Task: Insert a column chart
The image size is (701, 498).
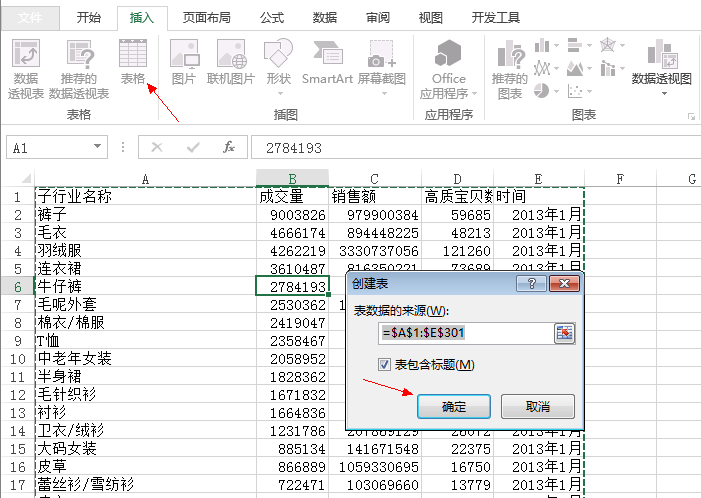Action: [x=542, y=45]
